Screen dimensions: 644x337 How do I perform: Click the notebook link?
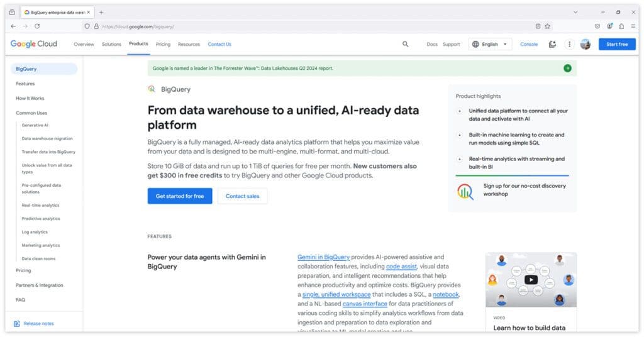click(446, 294)
